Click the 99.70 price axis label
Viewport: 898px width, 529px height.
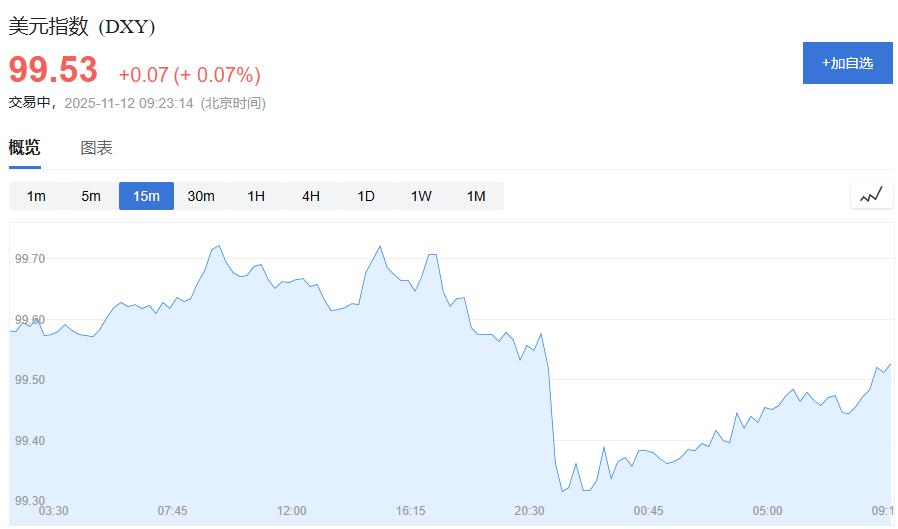(30, 259)
